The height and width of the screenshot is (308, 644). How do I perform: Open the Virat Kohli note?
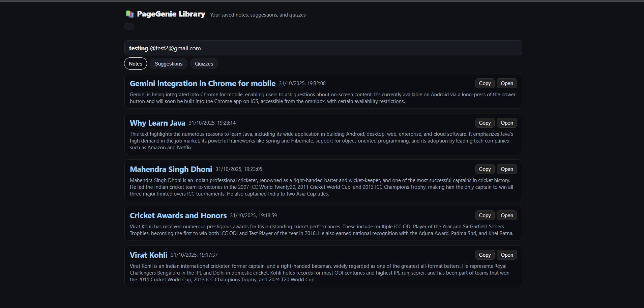[x=507, y=255]
